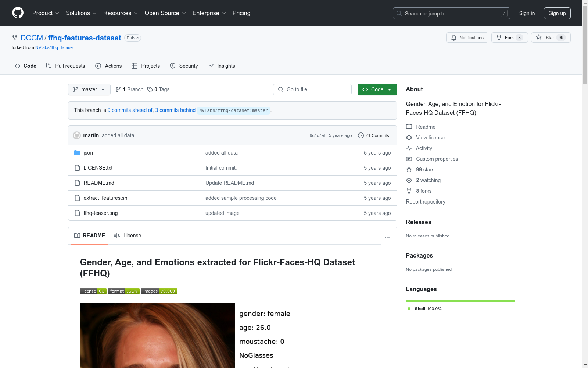Click Report repository
Image resolution: width=588 pixels, height=368 pixels.
pyautogui.click(x=426, y=202)
